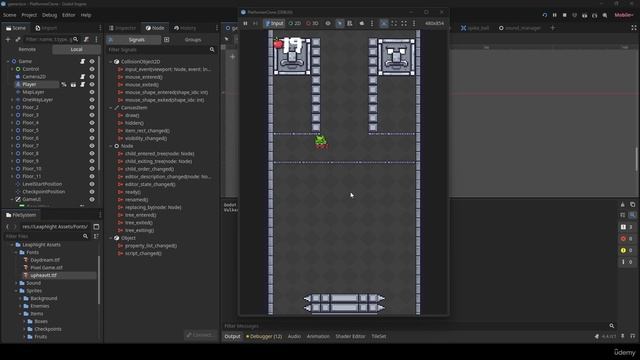This screenshot has width=640, height=360.
Task: Switch to the History tab
Action: [185, 28]
